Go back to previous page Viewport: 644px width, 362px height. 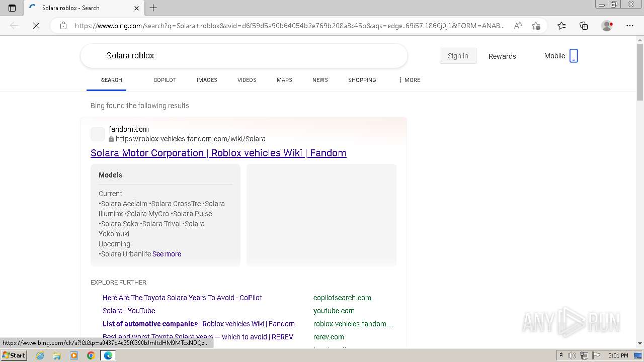click(x=14, y=26)
